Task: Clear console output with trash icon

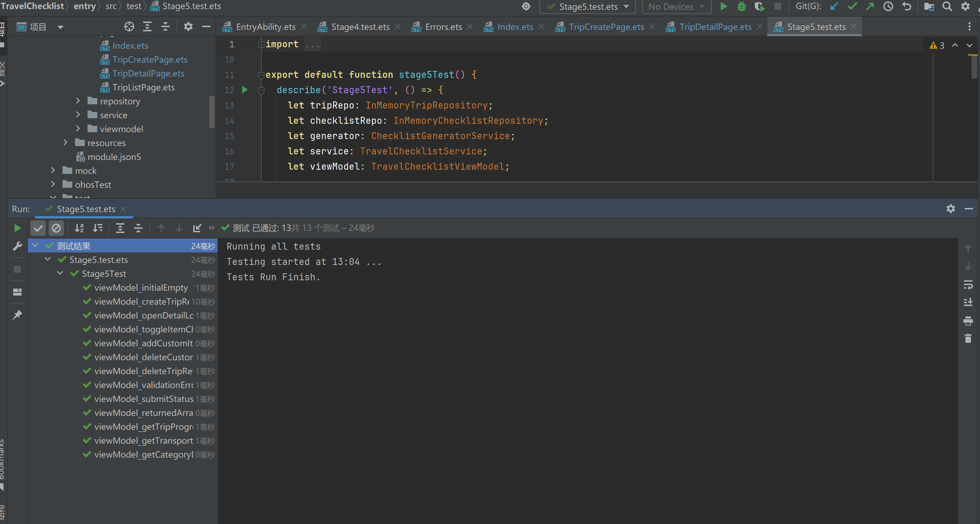Action: [x=968, y=338]
